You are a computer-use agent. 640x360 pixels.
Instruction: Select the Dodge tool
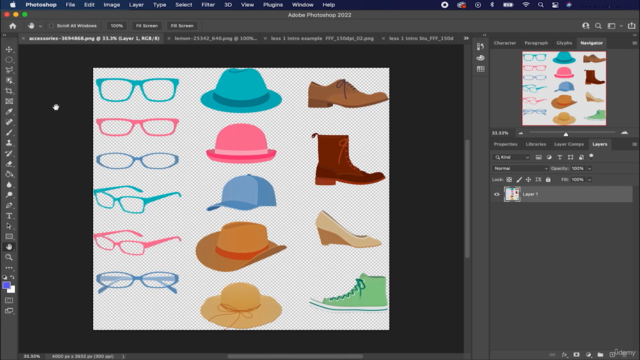[9, 195]
